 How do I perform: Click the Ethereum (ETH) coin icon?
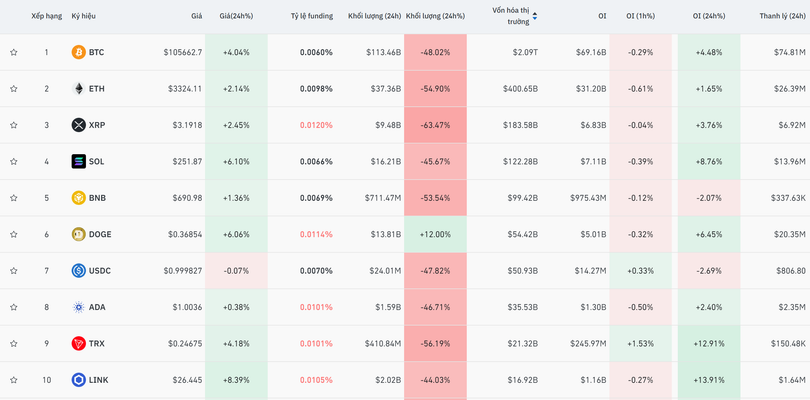point(78,89)
